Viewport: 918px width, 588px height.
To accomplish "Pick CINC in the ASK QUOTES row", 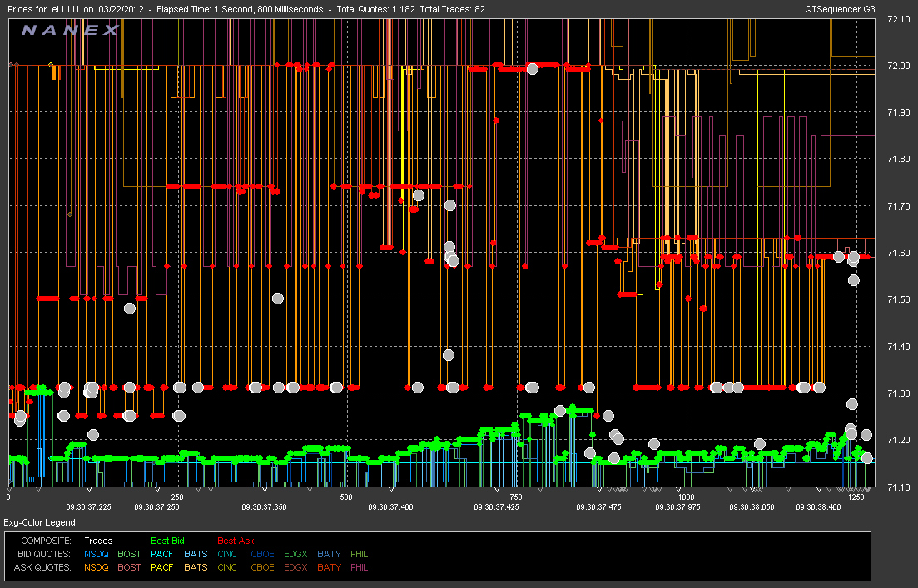I will tap(227, 567).
